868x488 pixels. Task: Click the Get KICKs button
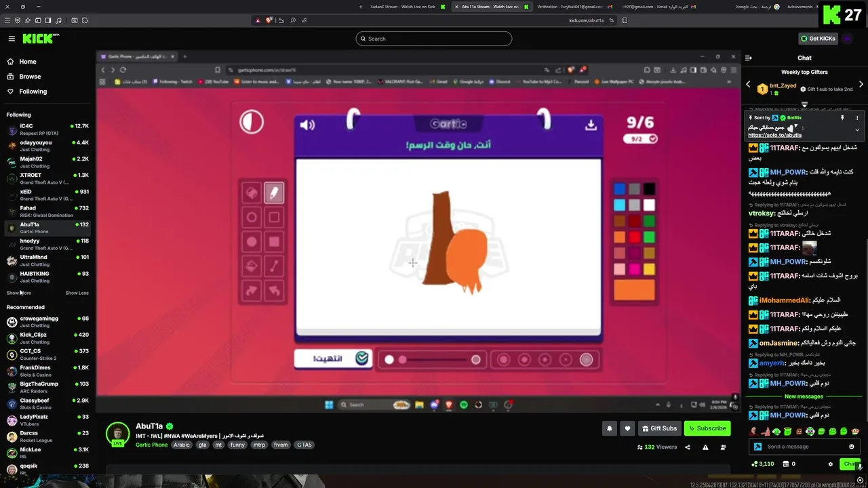[818, 39]
